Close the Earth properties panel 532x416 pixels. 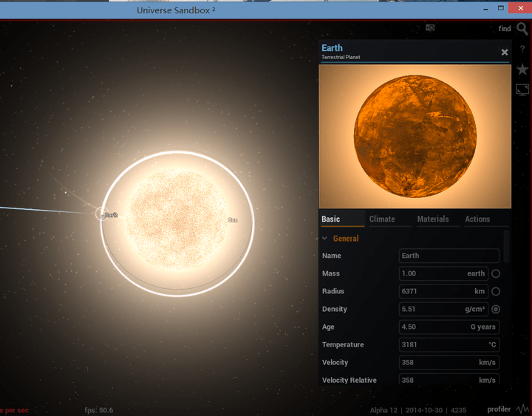(505, 52)
